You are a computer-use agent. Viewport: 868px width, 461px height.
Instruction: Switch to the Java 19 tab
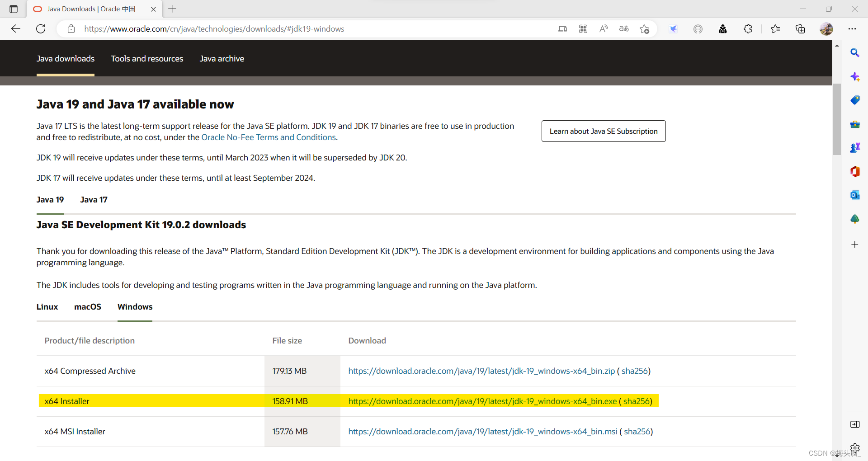[x=50, y=200]
